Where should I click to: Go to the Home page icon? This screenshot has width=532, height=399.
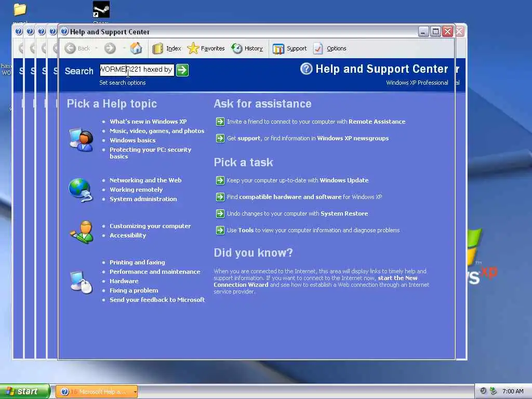click(136, 48)
